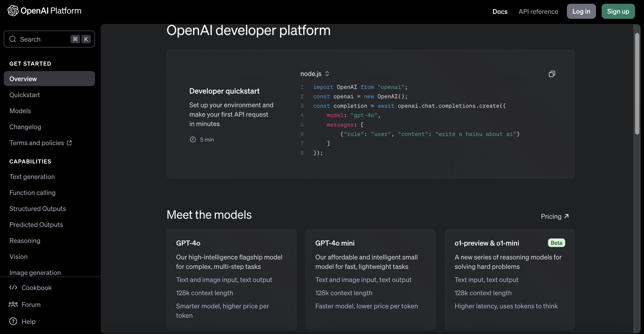Click 'const openai = new OpenAI();' code line
Viewport: 644px width, 334px height.
[360, 96]
